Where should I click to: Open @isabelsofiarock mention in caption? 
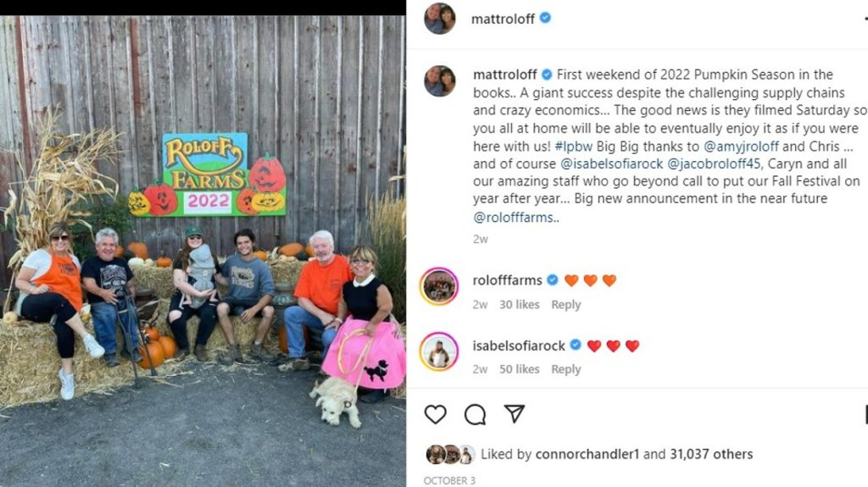coord(612,163)
